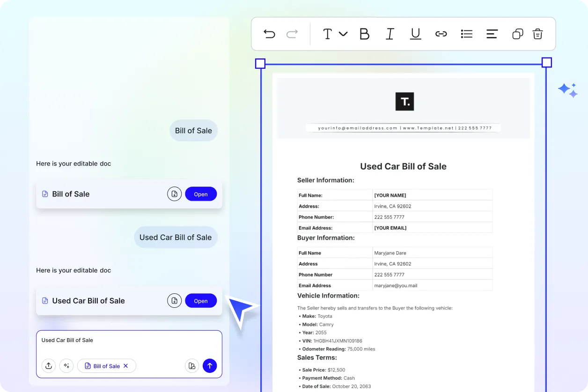
Task: Toggle bold formatting
Action: pyautogui.click(x=364, y=34)
